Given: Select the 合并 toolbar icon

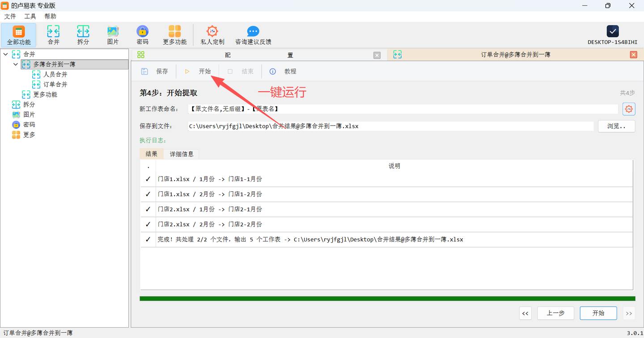Looking at the screenshot, I should point(53,35).
